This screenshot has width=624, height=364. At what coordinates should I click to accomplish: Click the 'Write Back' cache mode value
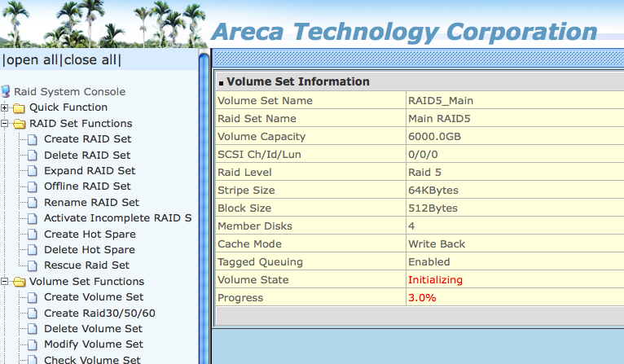(437, 243)
